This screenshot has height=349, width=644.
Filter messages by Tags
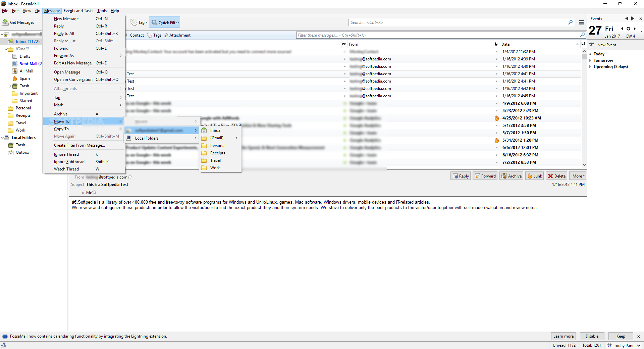[x=154, y=35]
